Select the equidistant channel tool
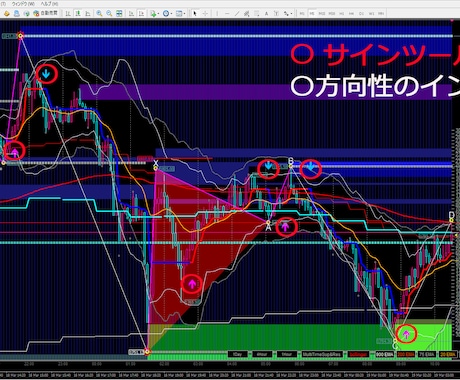The height and width of the screenshot is (380, 460). pyautogui.click(x=247, y=14)
